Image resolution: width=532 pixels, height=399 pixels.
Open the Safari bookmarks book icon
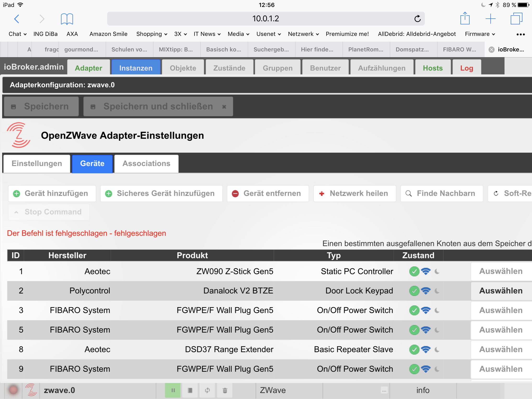pos(67,19)
